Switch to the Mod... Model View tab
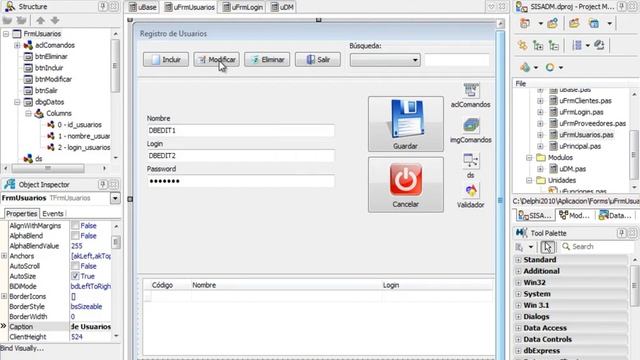This screenshot has height=360, width=640. 575,215
